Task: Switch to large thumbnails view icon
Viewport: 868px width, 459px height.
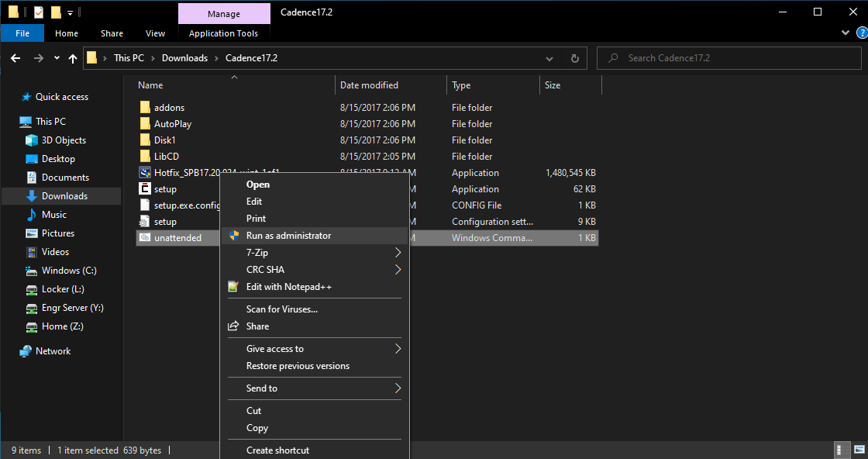Action: pyautogui.click(x=858, y=450)
